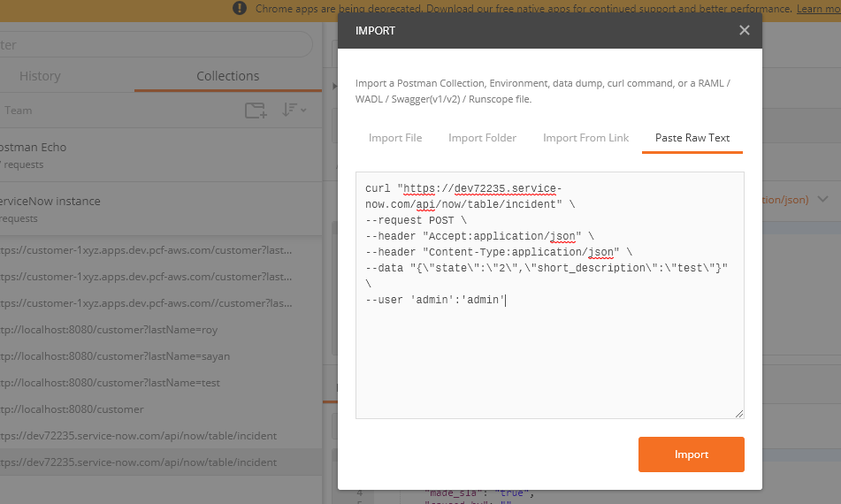The width and height of the screenshot is (841, 504).
Task: Grab the textarea resize handle corner
Action: [738, 413]
